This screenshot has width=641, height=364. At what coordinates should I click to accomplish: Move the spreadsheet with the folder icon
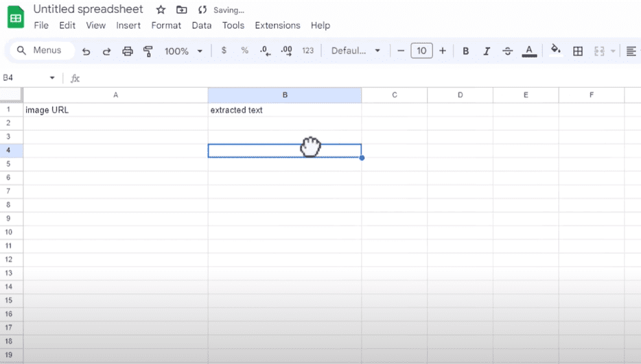pyautogui.click(x=181, y=10)
